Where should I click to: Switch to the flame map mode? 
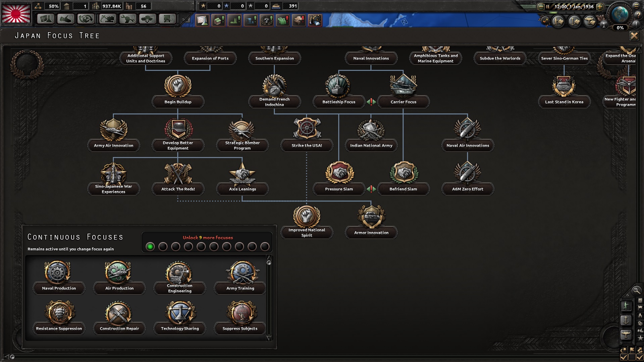[x=640, y=315]
